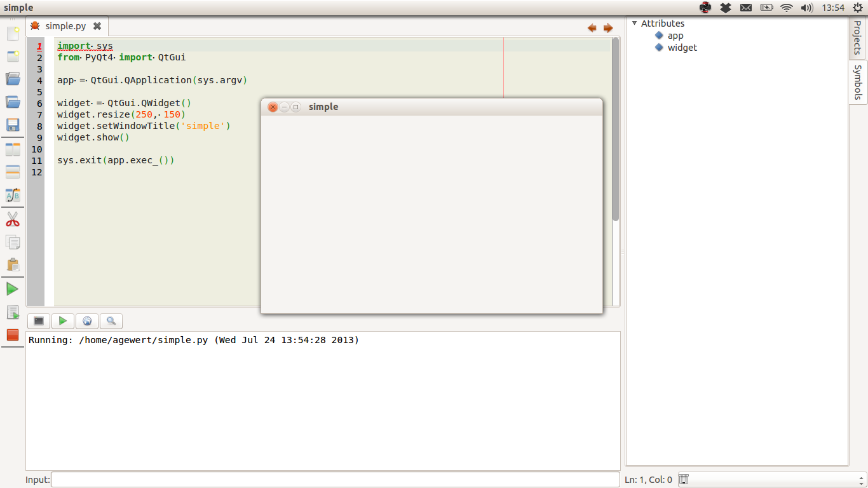Cut the selection with the scissors icon
Screen dimensions: 868x488
[13, 220]
